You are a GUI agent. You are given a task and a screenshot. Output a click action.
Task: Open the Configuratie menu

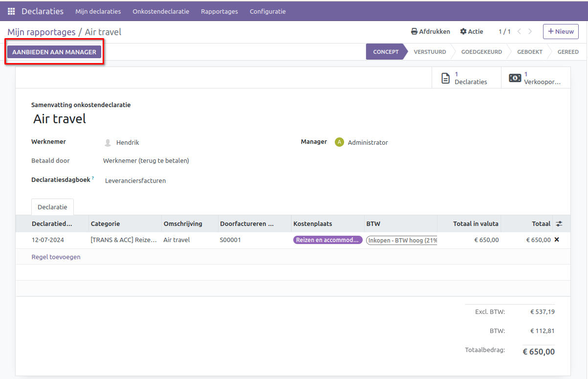(x=267, y=11)
